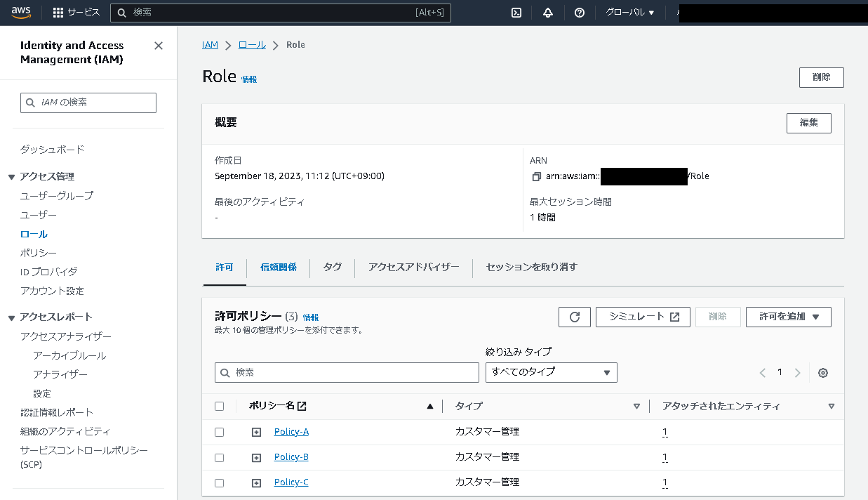This screenshot has height=500, width=868.
Task: Click the AWS logo home icon
Action: [21, 12]
